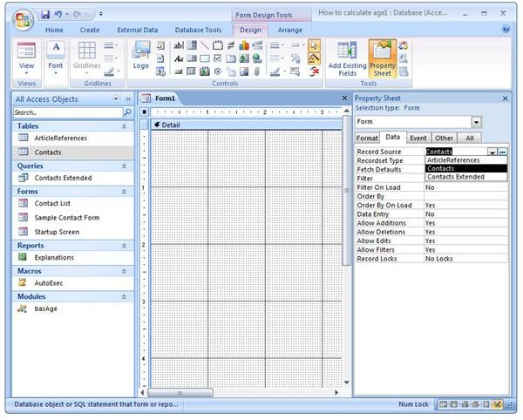Click the Logo control icon
Viewport: 523px width, 420px height.
coord(140,58)
